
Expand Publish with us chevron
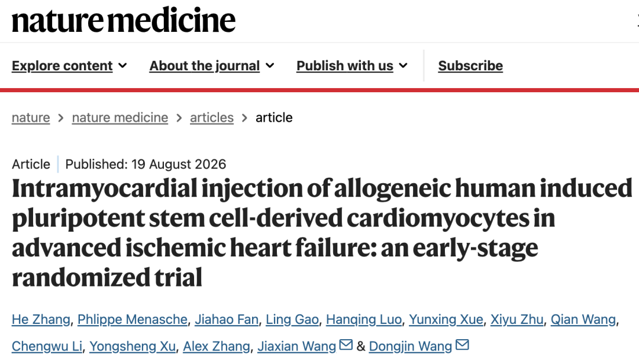[x=403, y=66]
